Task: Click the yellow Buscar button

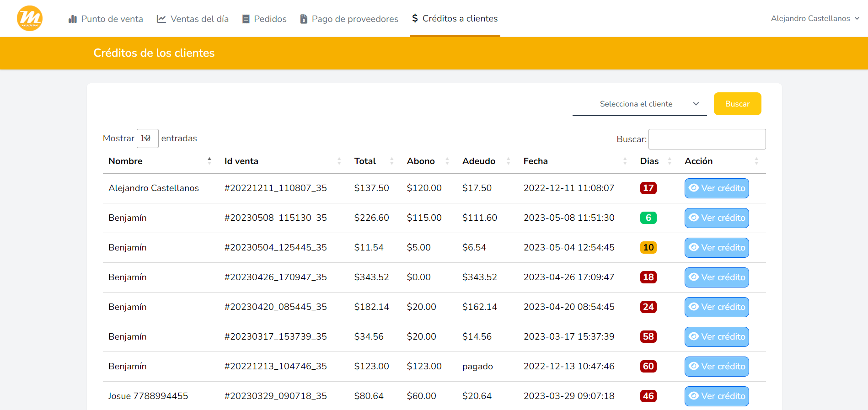Action: pos(737,104)
